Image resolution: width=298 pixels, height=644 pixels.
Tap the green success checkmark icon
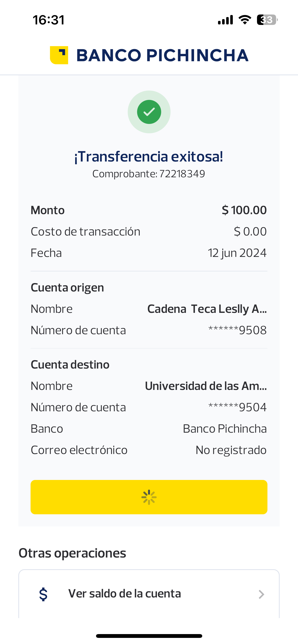(149, 112)
